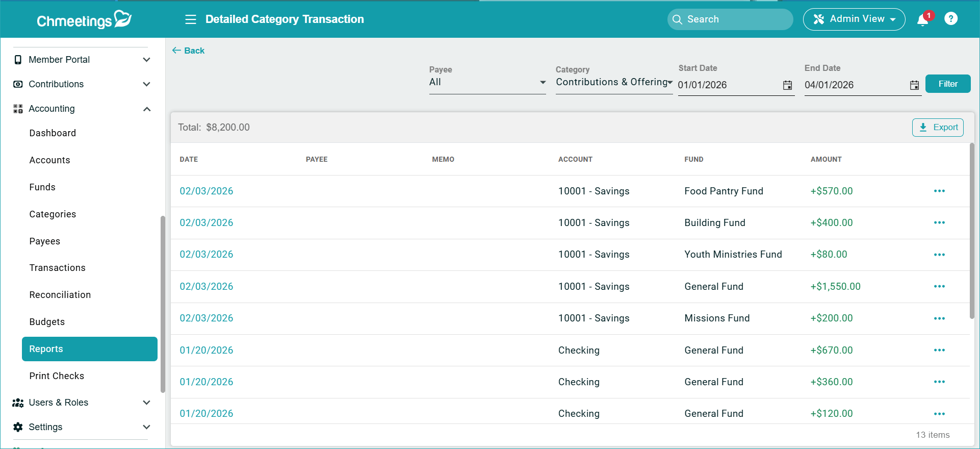980x449 pixels.
Task: Open row actions for Building Fund
Action: [939, 222]
